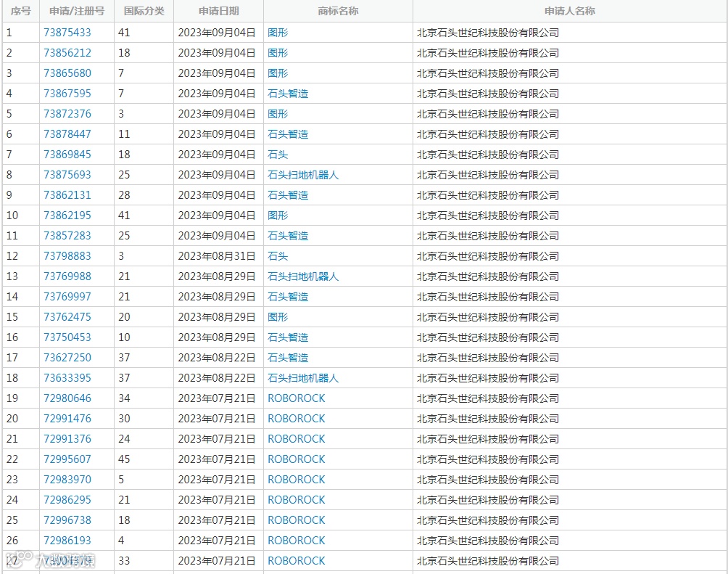728x574 pixels.
Task: Click the 申请/注册号 column header
Action: [x=77, y=11]
